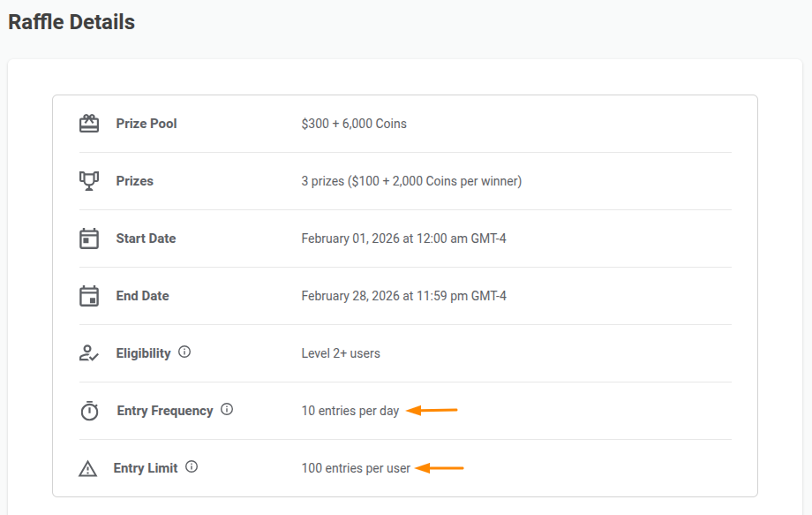Click the Eligibility user checkmark icon
Image resolution: width=812 pixels, height=515 pixels.
(x=89, y=353)
